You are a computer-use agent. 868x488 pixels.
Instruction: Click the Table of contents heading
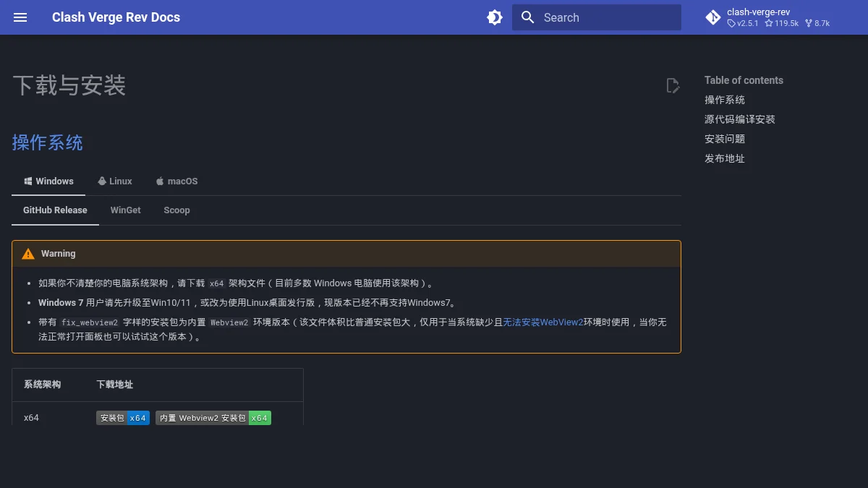(744, 80)
